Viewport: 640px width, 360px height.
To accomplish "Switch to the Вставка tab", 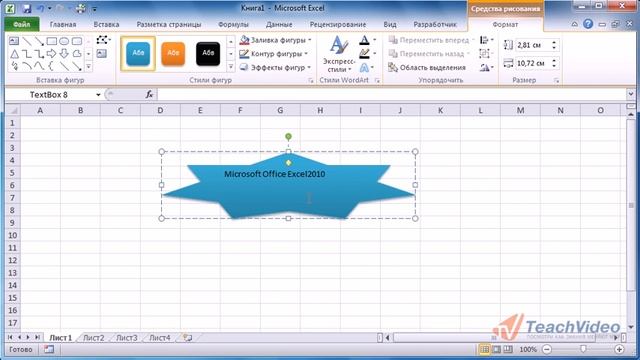I will pos(106,24).
